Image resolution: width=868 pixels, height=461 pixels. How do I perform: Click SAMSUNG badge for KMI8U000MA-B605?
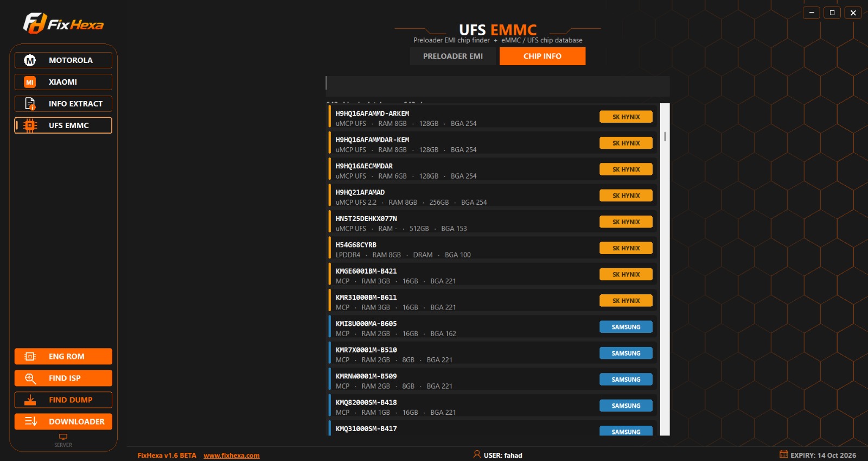click(x=626, y=327)
